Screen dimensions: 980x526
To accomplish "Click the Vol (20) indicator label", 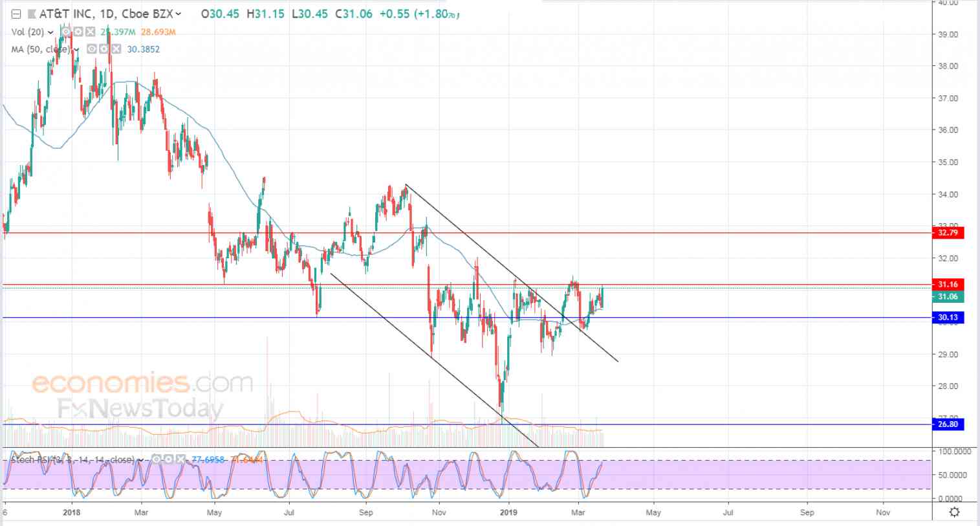I will point(28,32).
